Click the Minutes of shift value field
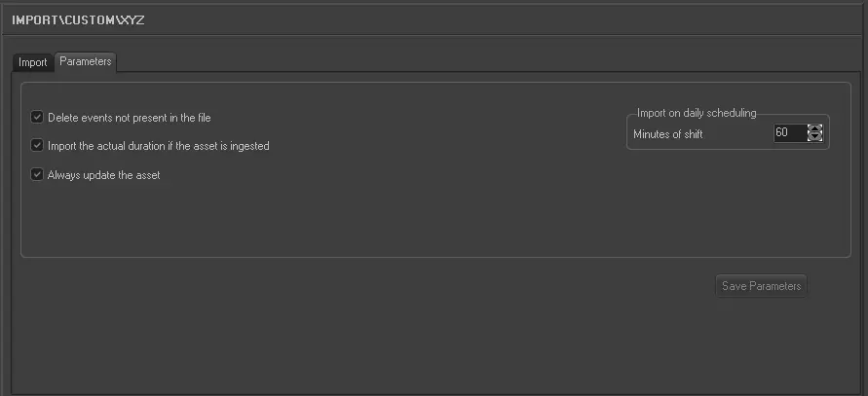This screenshot has width=868, height=396. click(789, 133)
